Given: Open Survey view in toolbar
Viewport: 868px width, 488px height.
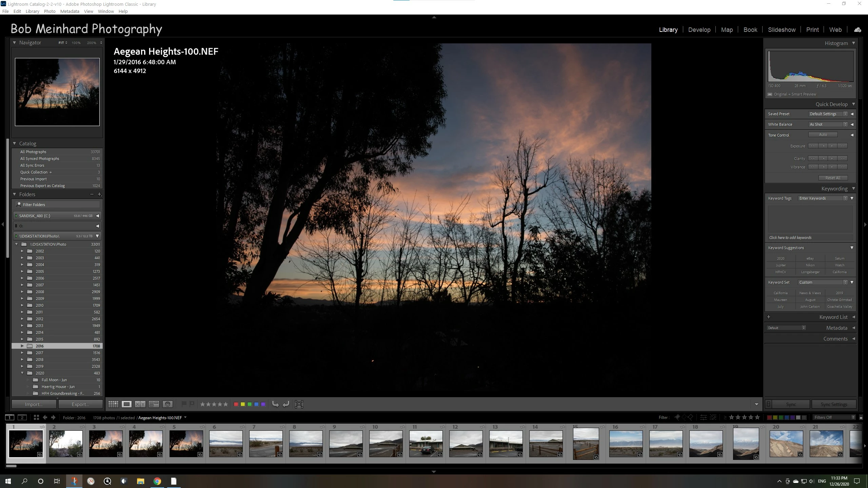Looking at the screenshot, I should coord(154,404).
